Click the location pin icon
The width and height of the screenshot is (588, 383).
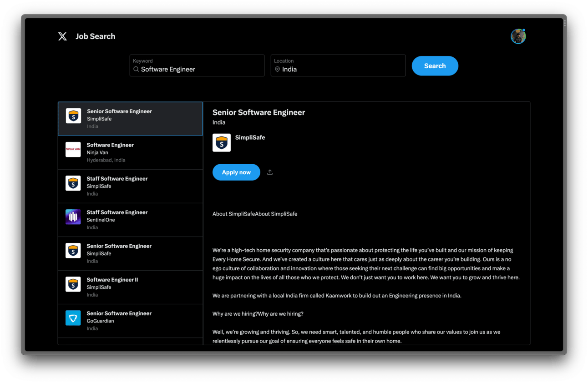click(x=277, y=69)
